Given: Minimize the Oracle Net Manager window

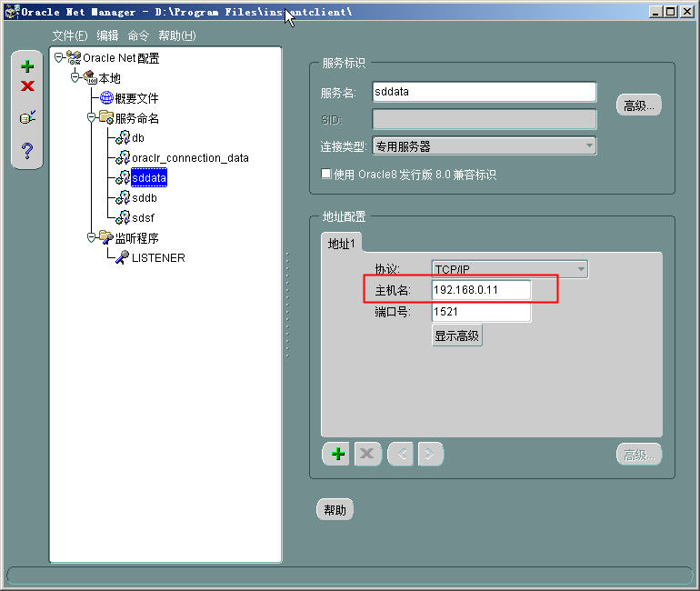Looking at the screenshot, I should point(655,12).
